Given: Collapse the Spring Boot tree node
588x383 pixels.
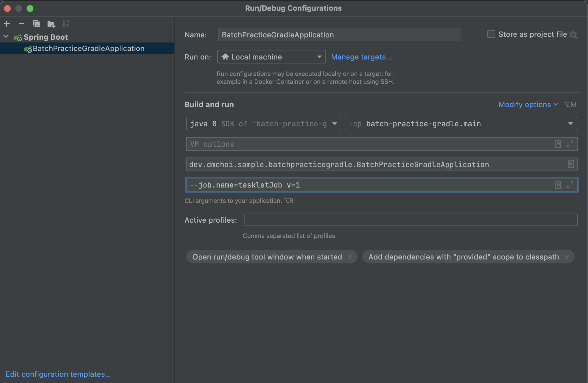Looking at the screenshot, I should click(6, 37).
